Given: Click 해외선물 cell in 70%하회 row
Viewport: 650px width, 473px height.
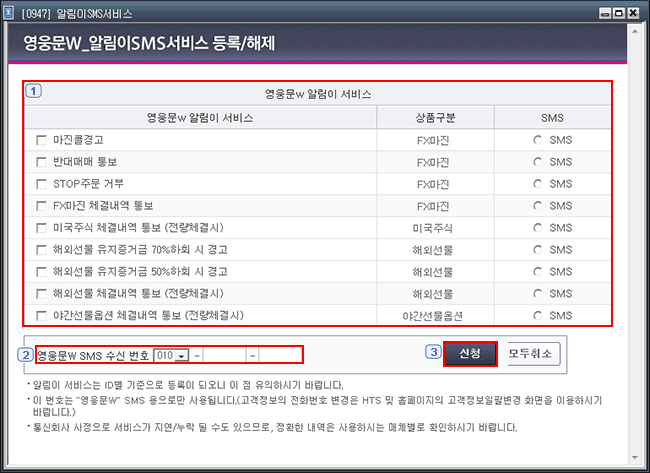Looking at the screenshot, I should [x=433, y=250].
